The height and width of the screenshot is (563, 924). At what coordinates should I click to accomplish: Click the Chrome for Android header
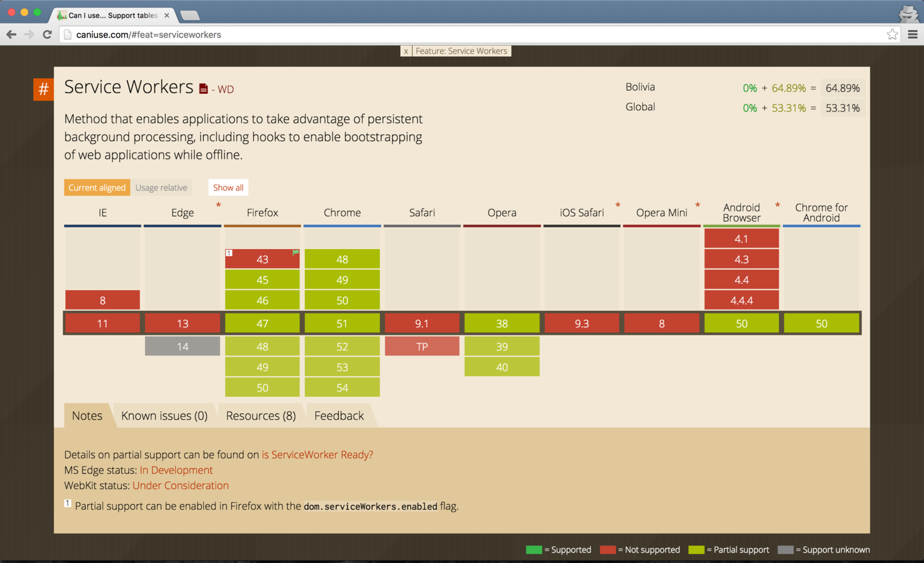coord(821,213)
